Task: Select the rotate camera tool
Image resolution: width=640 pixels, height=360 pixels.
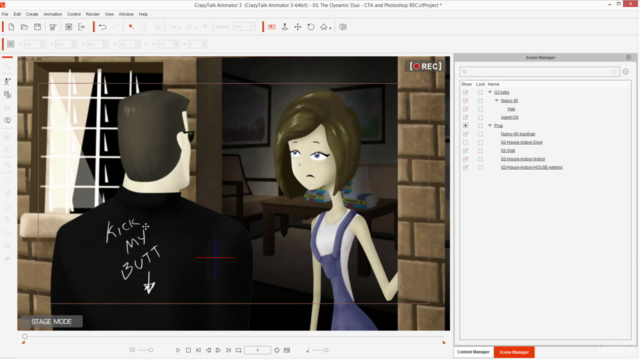Action: pos(311,27)
